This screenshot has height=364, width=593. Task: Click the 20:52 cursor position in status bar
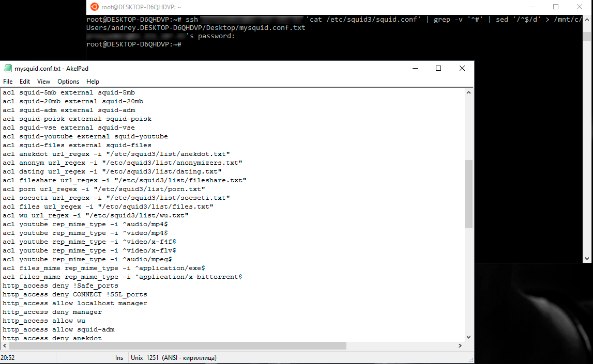8,358
